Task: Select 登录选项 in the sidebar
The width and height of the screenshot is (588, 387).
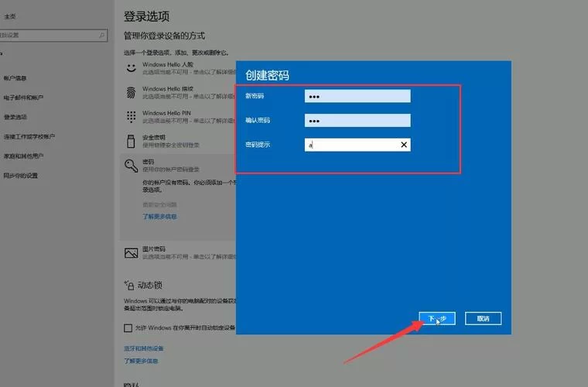Action: (15, 117)
